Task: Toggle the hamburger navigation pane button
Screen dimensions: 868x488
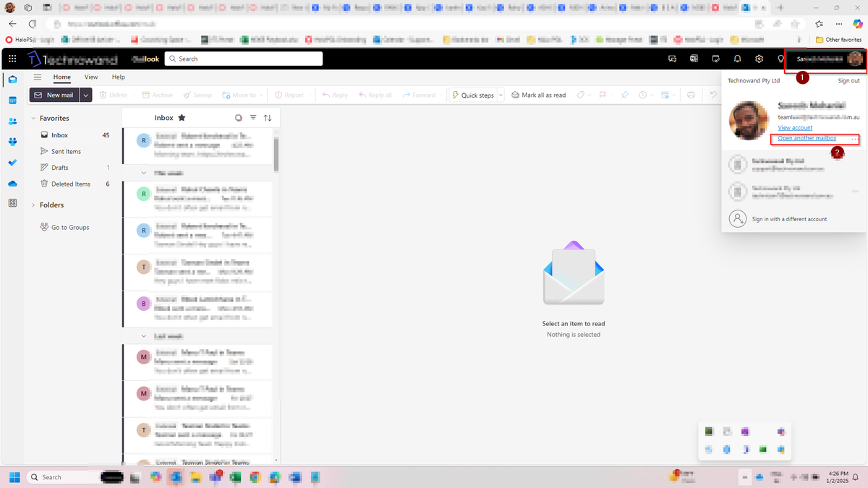Action: (38, 77)
